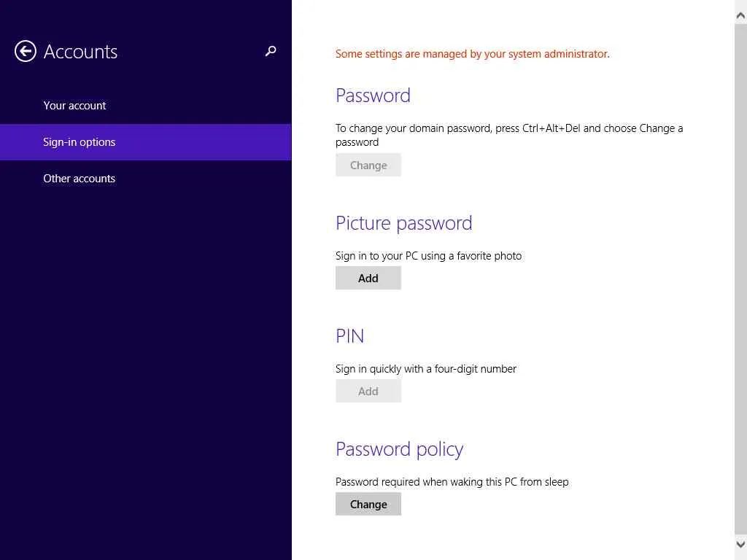747x560 pixels.
Task: Click the back arrow beside Accounts
Action: coord(26,51)
